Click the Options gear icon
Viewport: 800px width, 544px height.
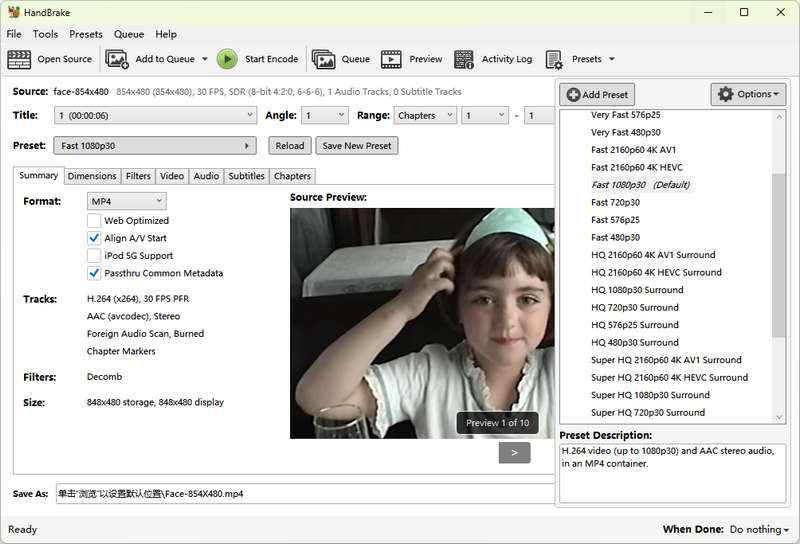pyautogui.click(x=725, y=94)
